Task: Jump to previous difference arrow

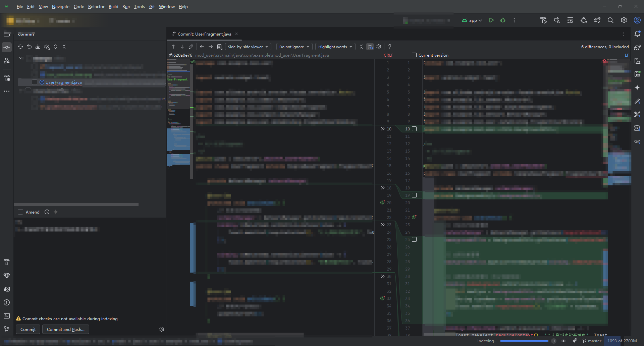Action: coord(173,47)
